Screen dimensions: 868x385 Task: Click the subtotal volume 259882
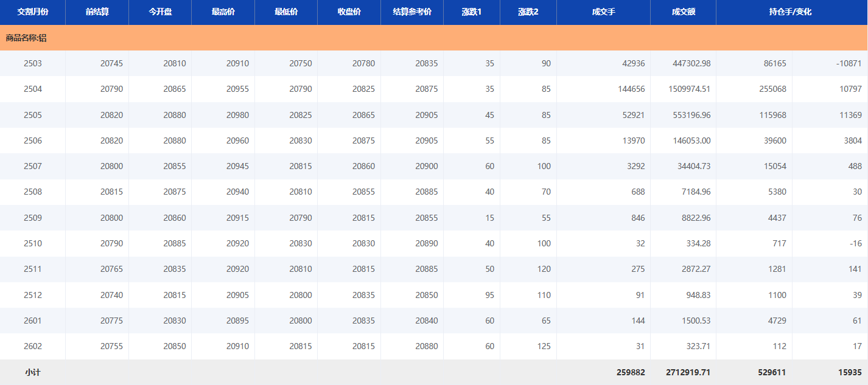point(630,372)
